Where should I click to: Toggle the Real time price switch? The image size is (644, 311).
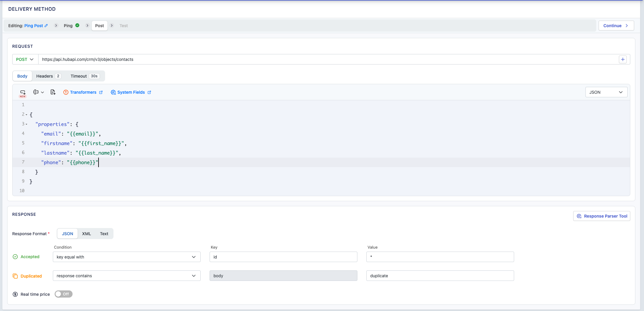click(x=64, y=294)
